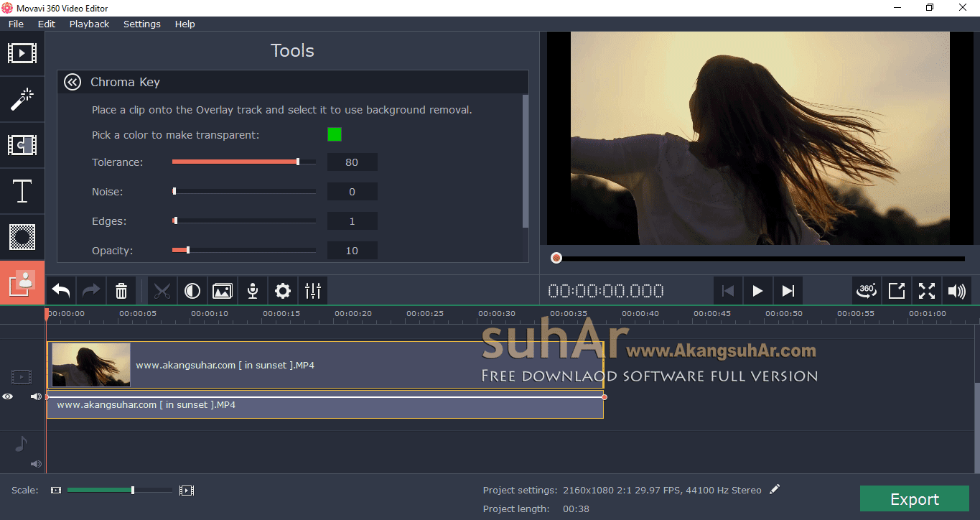
Task: Select the video clip thumbnail on timeline
Action: (x=91, y=365)
